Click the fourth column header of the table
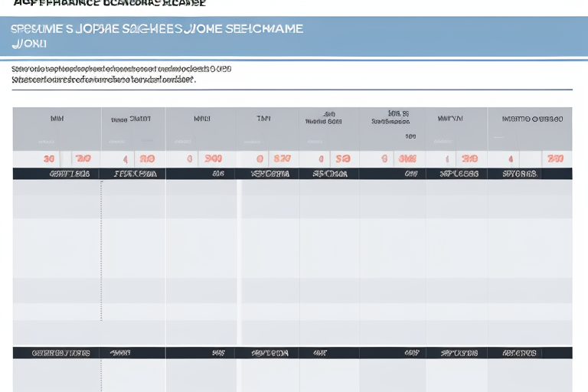This screenshot has width=588, height=392. (263, 119)
